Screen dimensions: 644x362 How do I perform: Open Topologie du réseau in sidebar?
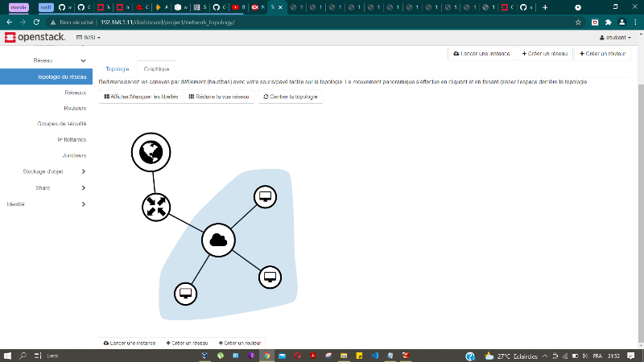coord(46,76)
